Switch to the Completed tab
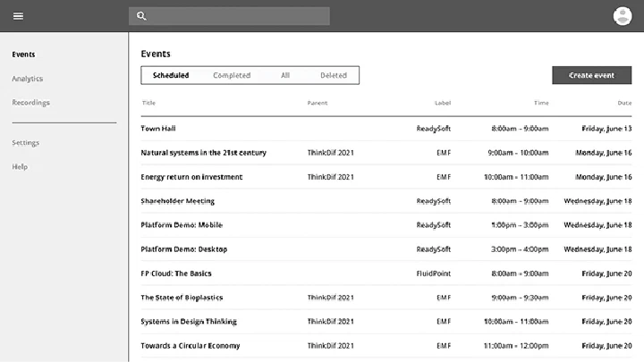The width and height of the screenshot is (644, 362). tap(232, 75)
